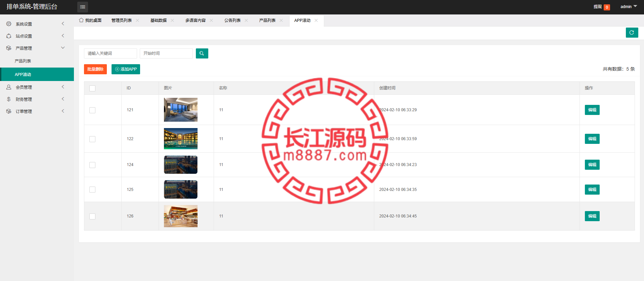Click the 订单管理 box icon

[9, 111]
